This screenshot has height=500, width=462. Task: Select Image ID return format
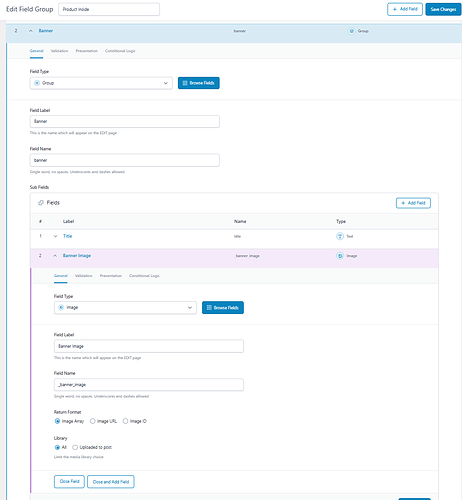click(x=125, y=421)
